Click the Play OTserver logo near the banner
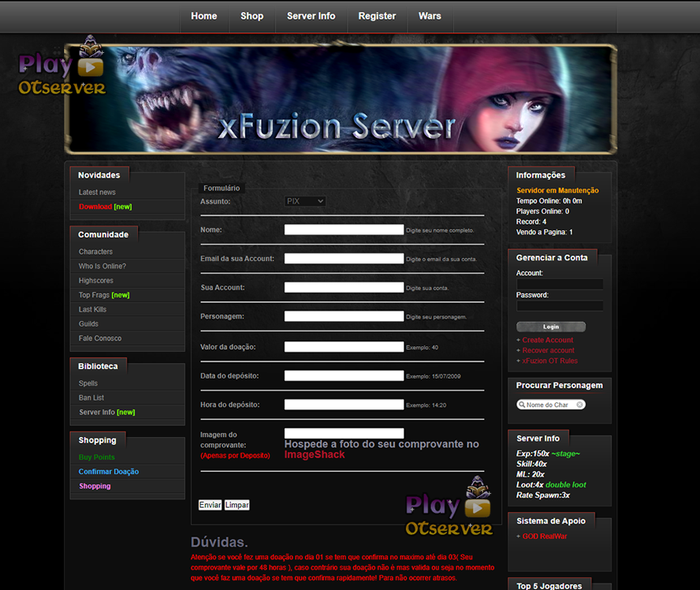 click(61, 65)
